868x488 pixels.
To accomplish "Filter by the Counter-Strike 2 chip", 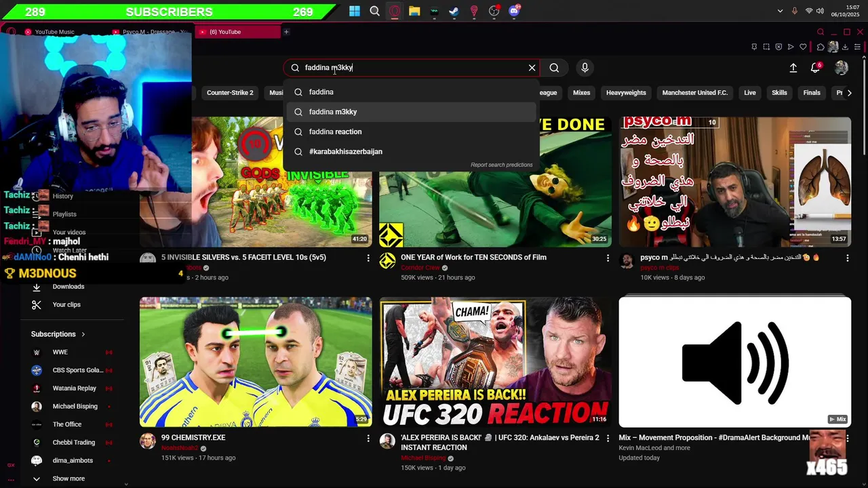I will pos(230,93).
